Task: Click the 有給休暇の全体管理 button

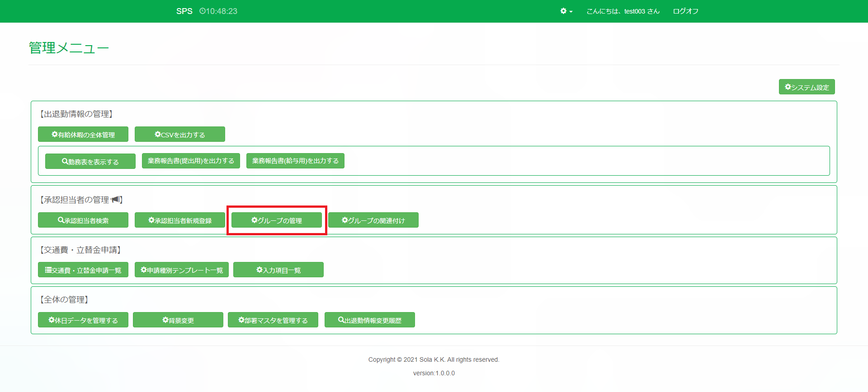Action: point(83,135)
